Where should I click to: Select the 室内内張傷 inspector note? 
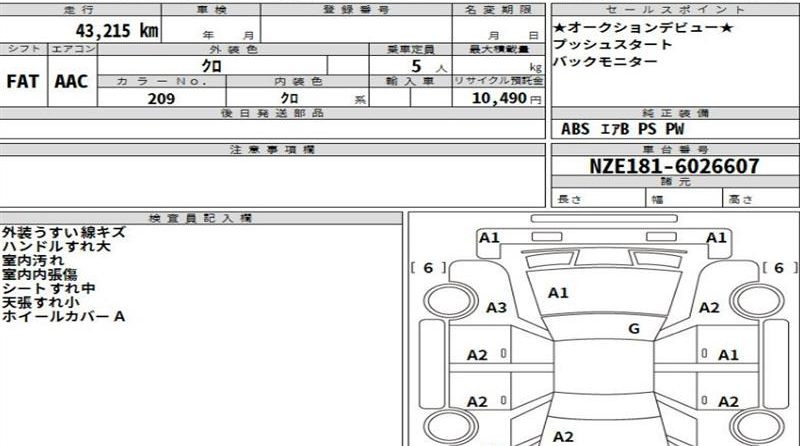tap(40, 275)
